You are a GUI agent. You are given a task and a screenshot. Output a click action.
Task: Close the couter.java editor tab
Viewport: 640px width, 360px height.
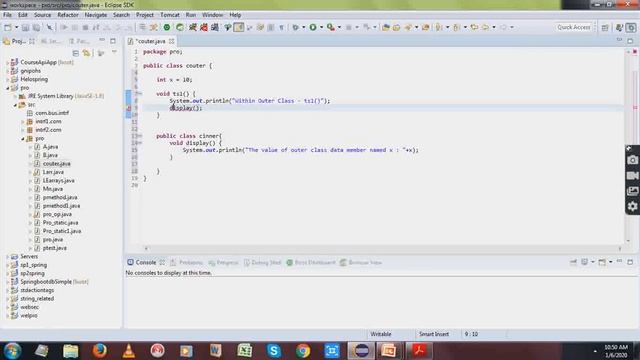tap(172, 41)
